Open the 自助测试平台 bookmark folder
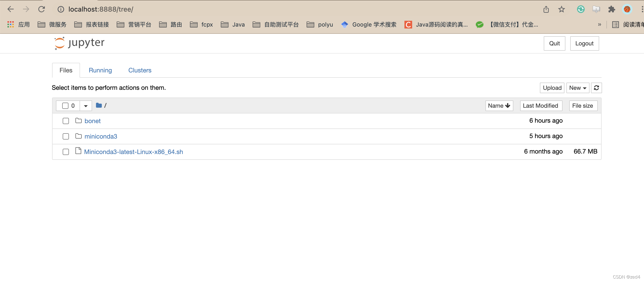Image resolution: width=644 pixels, height=281 pixels. (x=275, y=25)
